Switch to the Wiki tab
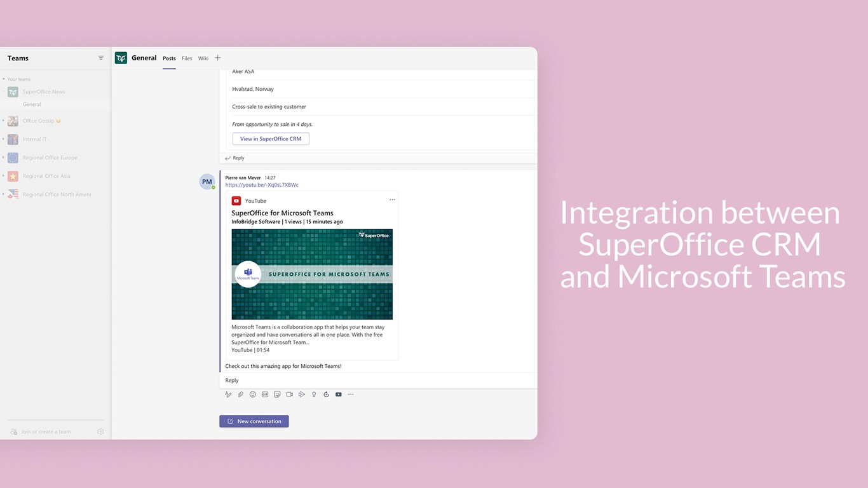Image resolution: width=868 pixels, height=488 pixels. tap(203, 58)
